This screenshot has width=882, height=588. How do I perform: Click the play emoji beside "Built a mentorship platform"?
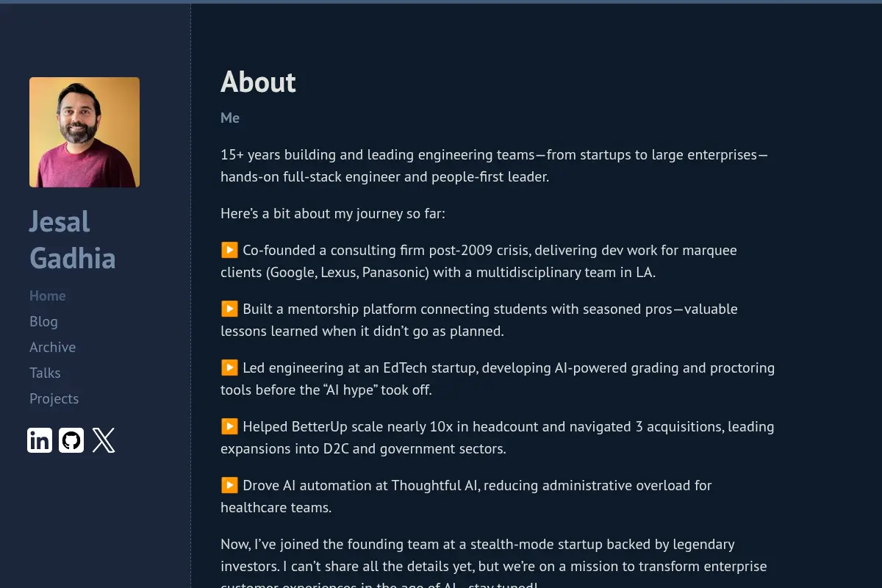(229, 309)
